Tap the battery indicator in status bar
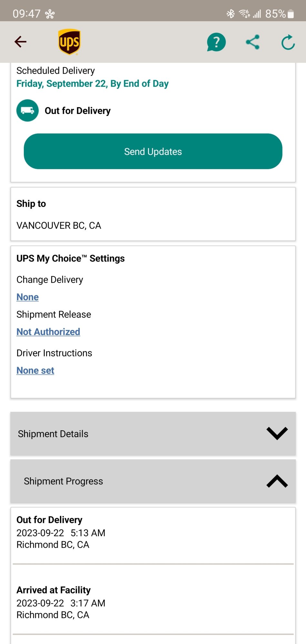The height and width of the screenshot is (644, 306). 291,14
